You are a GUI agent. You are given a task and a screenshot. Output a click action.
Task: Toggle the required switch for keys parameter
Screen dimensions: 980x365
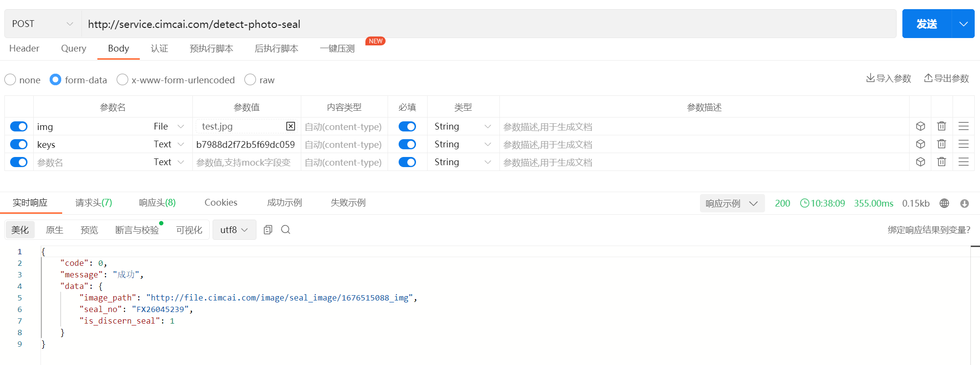pos(407,144)
